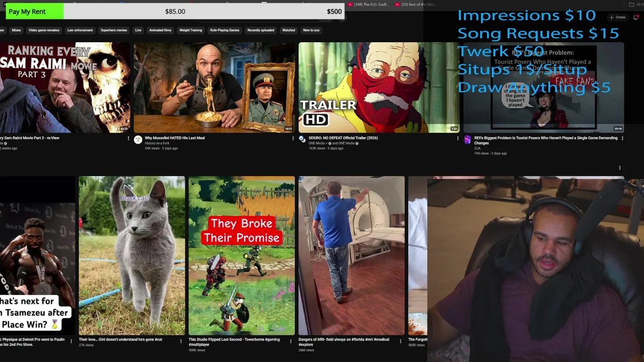Viewport: 644px width, 362px height.
Task: Open YouTube notifications bell
Action: pos(636,17)
